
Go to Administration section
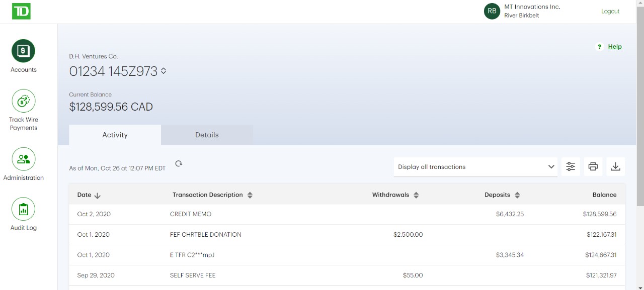[24, 159]
